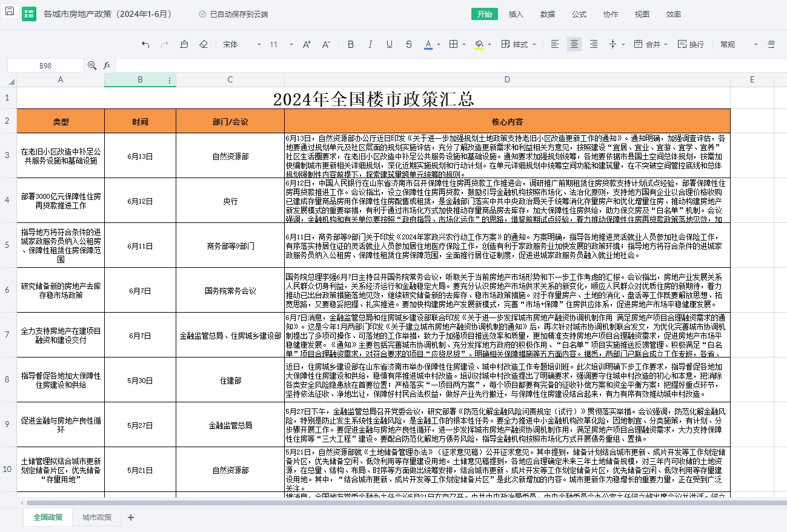The width and height of the screenshot is (787, 532).
Task: Open the 合并 merge dropdown arrow
Action: pyautogui.click(x=665, y=45)
